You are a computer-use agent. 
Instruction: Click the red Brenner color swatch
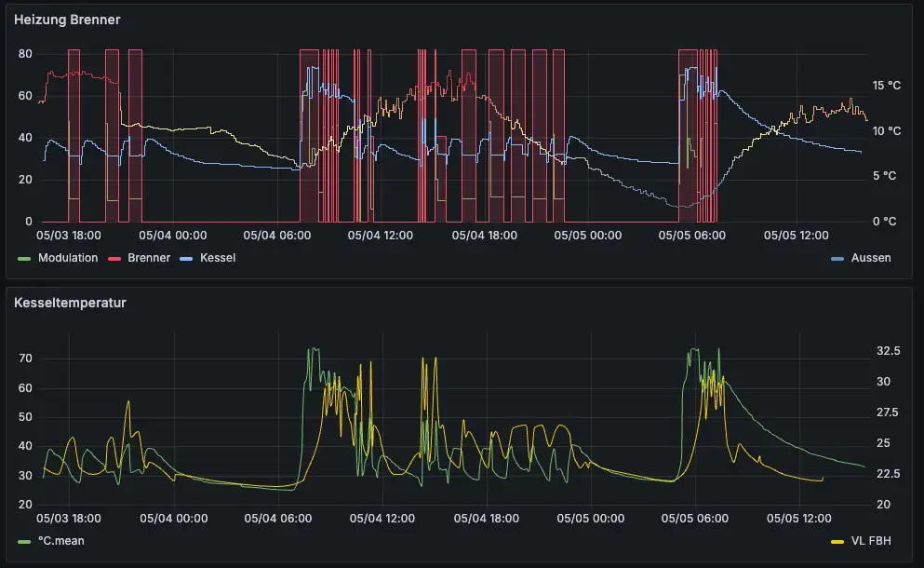click(115, 258)
